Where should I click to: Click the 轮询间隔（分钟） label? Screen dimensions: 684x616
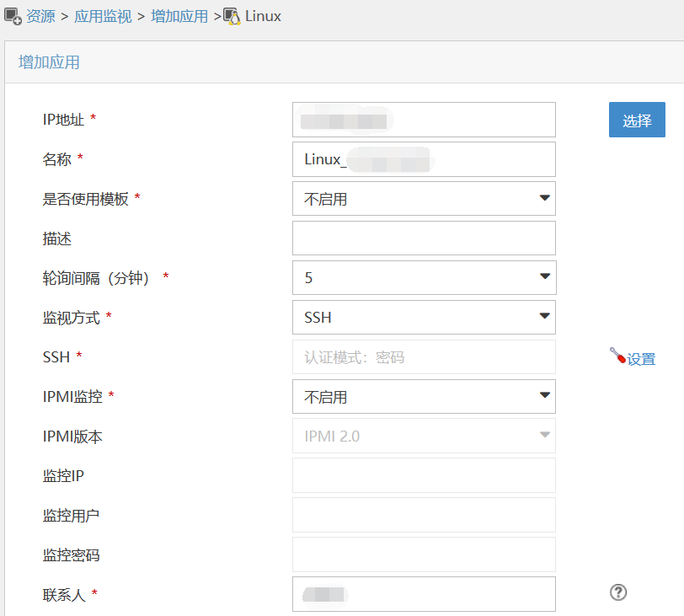[96, 278]
